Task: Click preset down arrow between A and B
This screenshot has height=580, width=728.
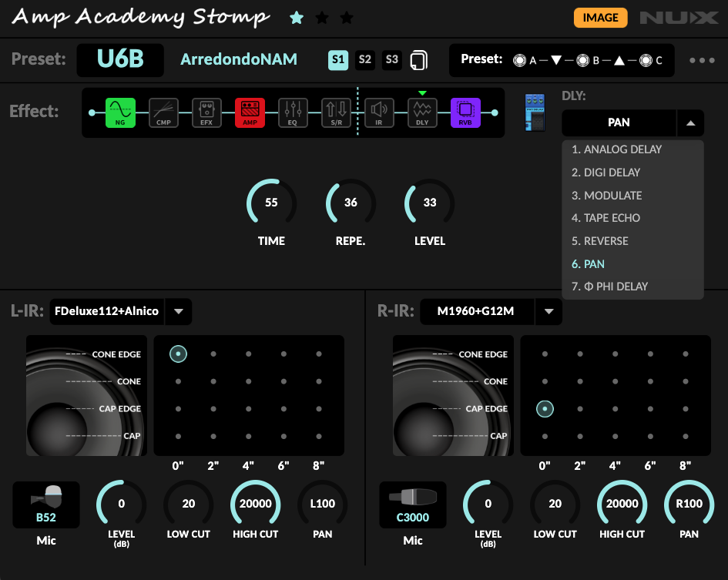Action: 556,60
